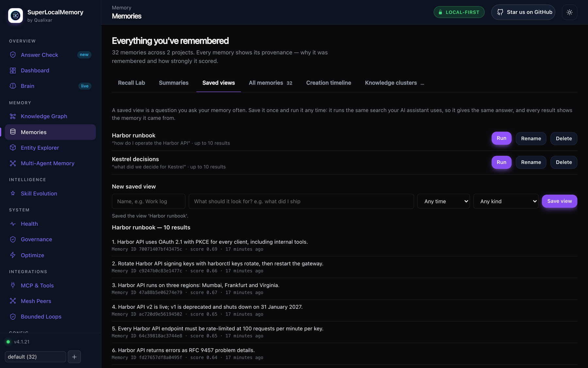The image size is (588, 368).
Task: Click the Skill Evolution star icon
Action: [x=13, y=193]
